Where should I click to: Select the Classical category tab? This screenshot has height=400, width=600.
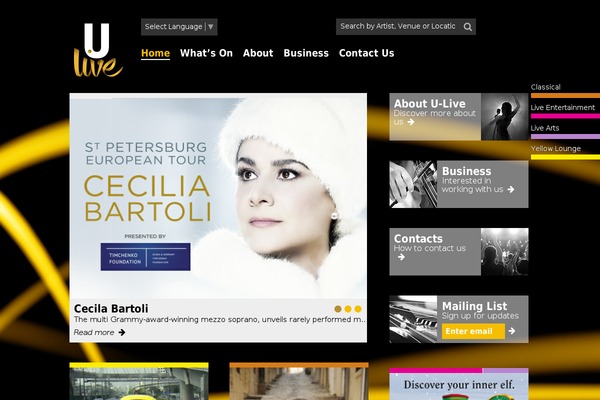[565, 90]
